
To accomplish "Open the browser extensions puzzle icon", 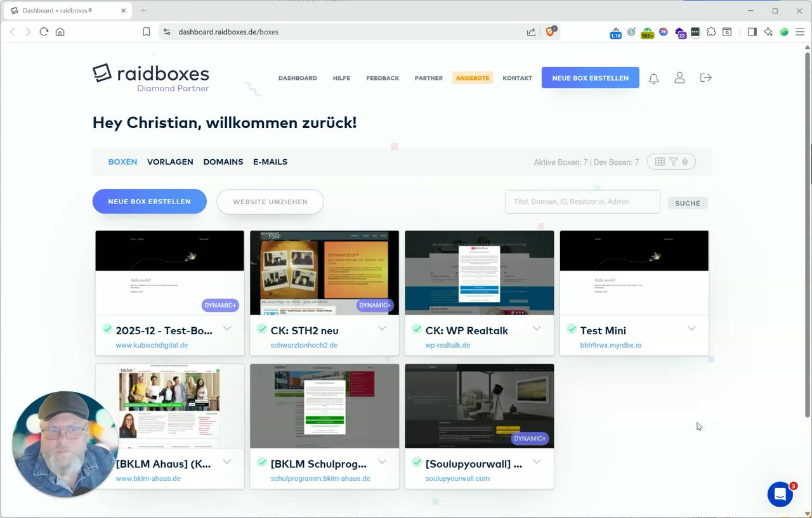I will click(x=711, y=32).
